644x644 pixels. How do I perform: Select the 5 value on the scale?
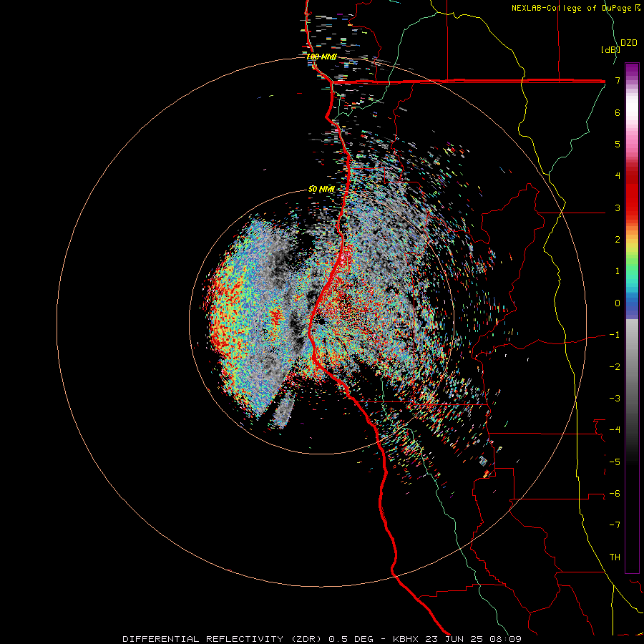pos(618,144)
